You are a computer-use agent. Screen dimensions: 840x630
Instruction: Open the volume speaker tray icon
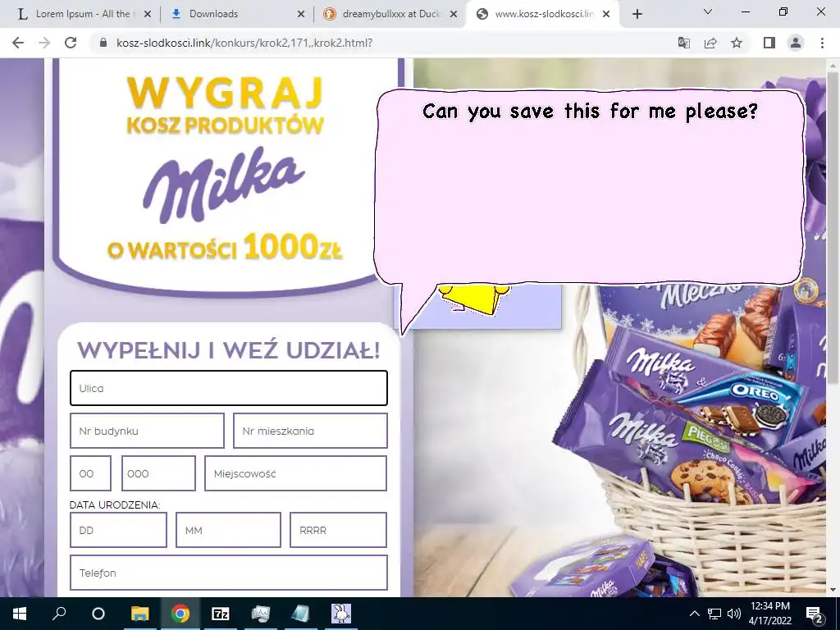pyautogui.click(x=734, y=614)
